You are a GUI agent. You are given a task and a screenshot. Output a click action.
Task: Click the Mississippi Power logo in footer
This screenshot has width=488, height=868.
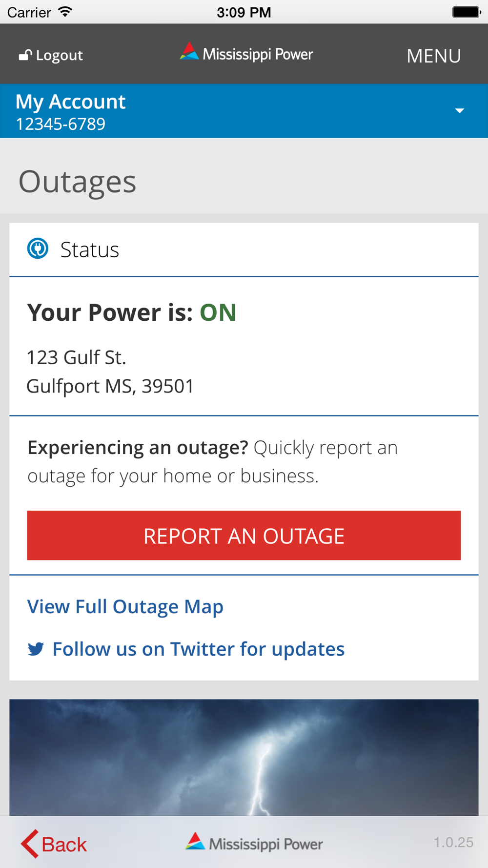tap(254, 843)
